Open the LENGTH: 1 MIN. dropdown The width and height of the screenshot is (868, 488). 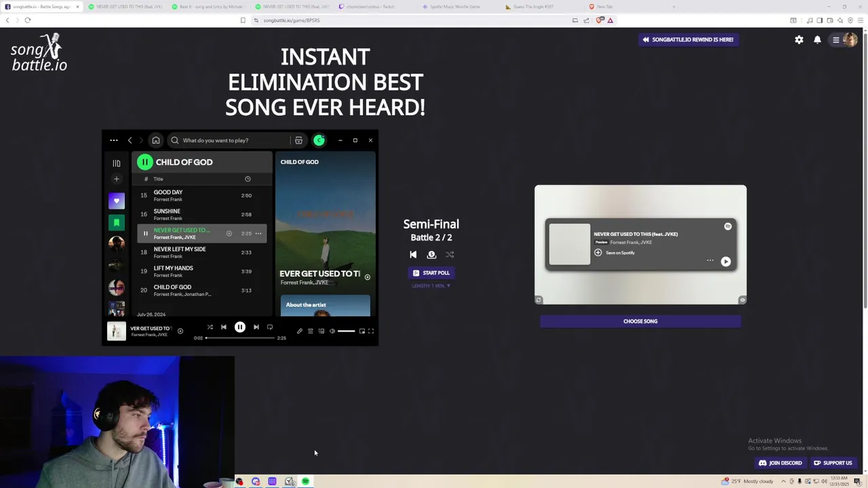pos(431,286)
